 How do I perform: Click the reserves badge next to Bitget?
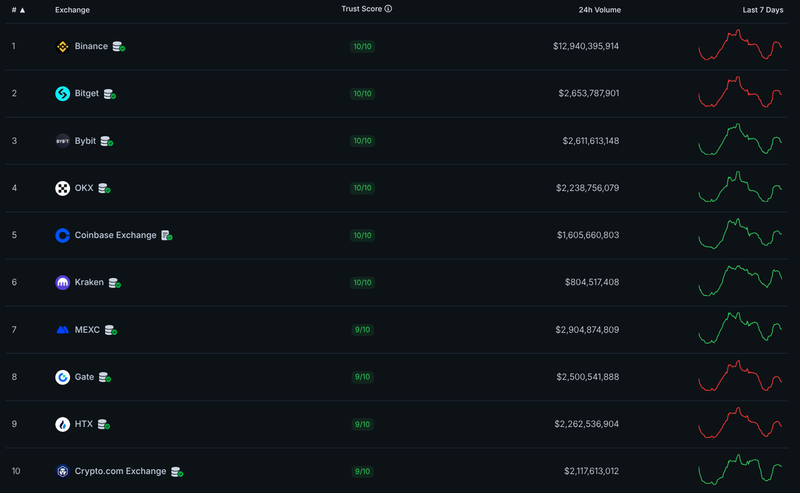110,94
